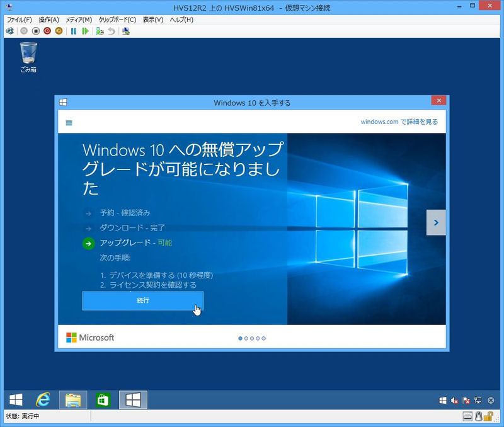Screen dimensions: 504x427
Task: Click the grayed-out Start VM toolbar icon
Action: (x=24, y=31)
